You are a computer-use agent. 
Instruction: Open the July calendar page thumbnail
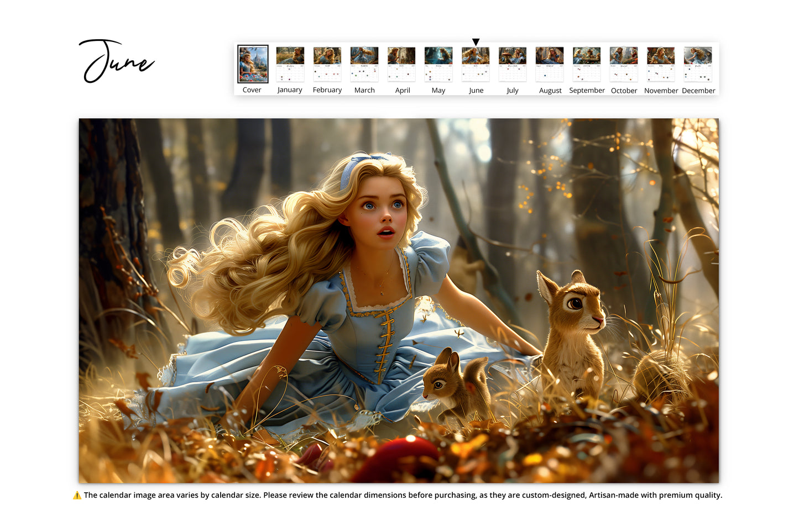[x=513, y=64]
